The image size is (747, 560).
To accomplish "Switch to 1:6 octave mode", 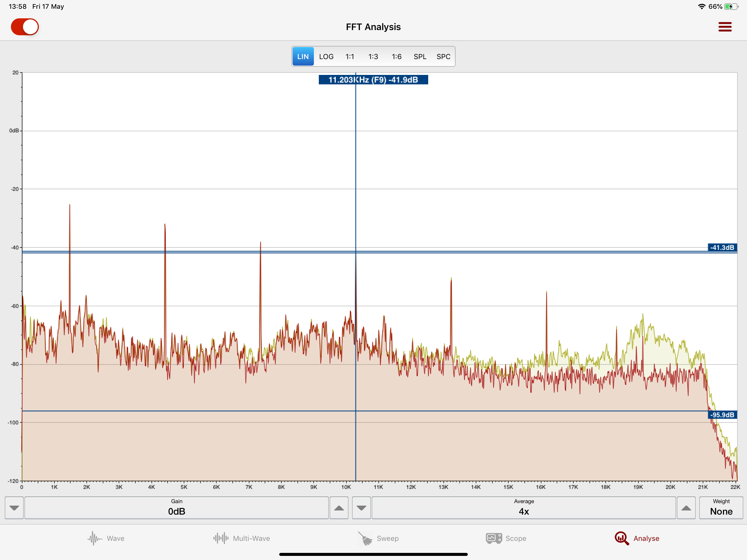I will click(x=396, y=56).
